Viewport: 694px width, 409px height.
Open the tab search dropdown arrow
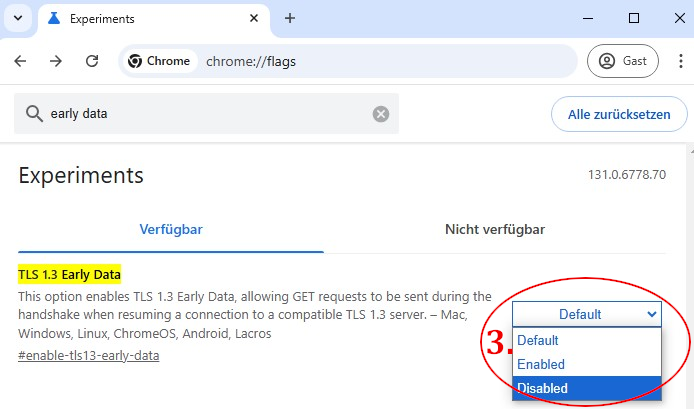click(x=18, y=19)
